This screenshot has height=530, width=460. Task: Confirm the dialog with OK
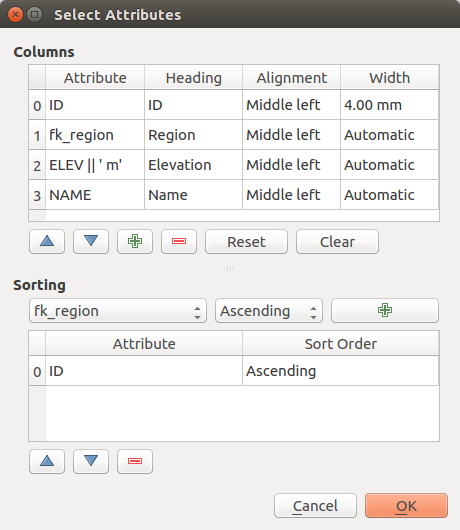click(x=406, y=506)
